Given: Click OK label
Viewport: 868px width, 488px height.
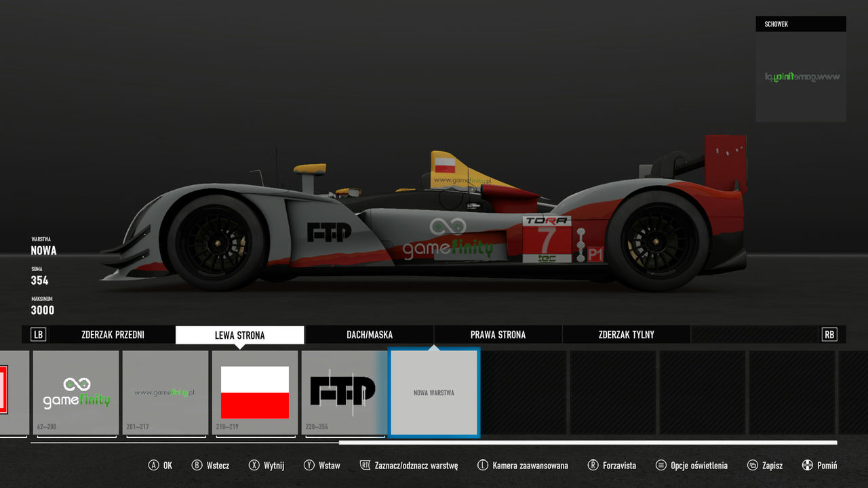Looking at the screenshot, I should pyautogui.click(x=167, y=466).
